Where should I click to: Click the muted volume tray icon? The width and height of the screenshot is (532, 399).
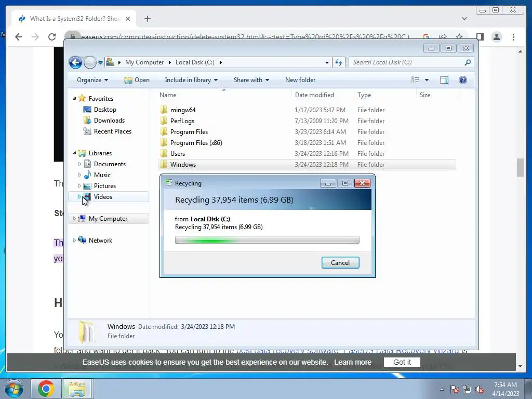point(480,390)
